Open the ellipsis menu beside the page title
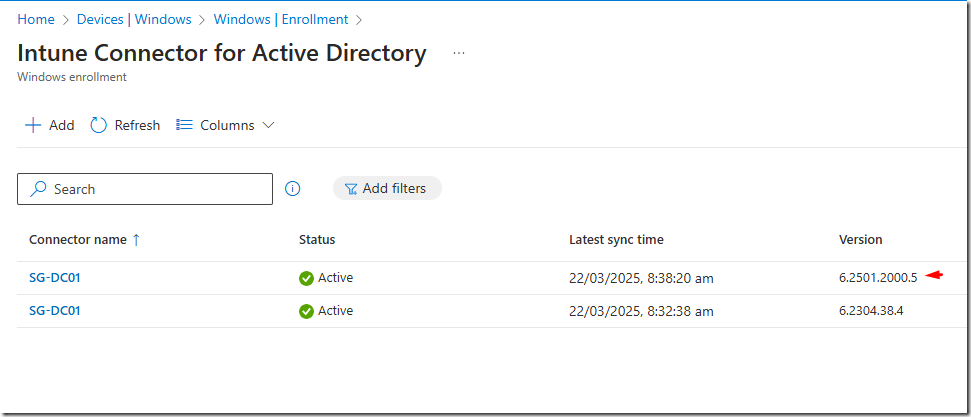This screenshot has height=417, width=971. pos(458,53)
